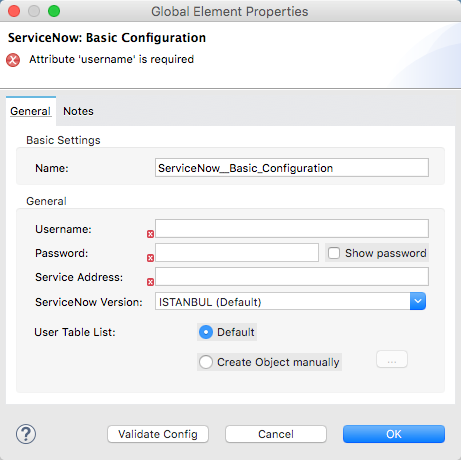Click the 'ServiceNow: Basic Configuration' heading
The height and width of the screenshot is (460, 461).
click(107, 38)
